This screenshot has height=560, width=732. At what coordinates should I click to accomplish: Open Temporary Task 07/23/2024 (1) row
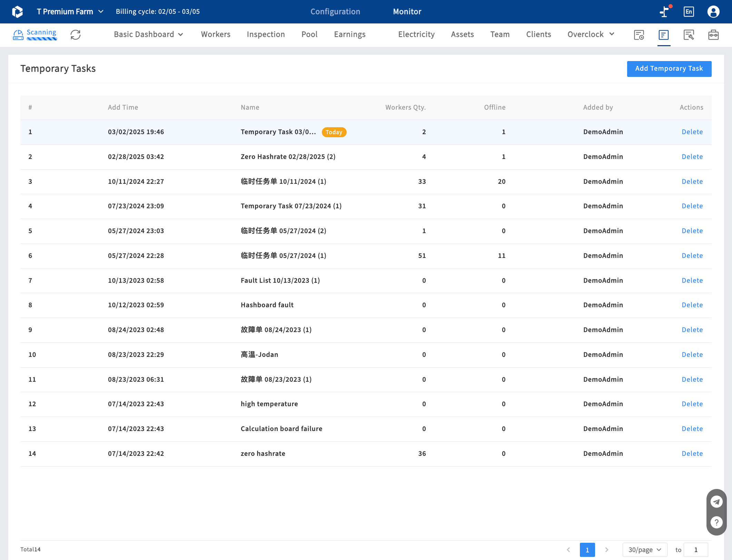point(366,206)
